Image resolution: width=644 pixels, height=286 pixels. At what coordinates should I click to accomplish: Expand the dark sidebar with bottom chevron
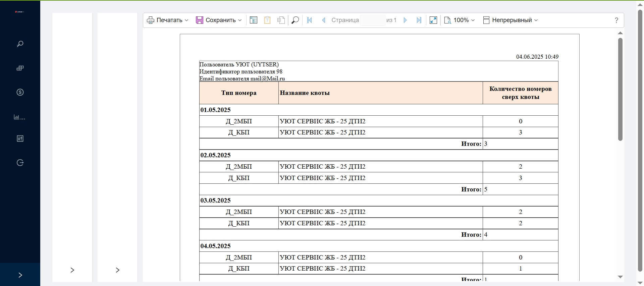click(20, 275)
